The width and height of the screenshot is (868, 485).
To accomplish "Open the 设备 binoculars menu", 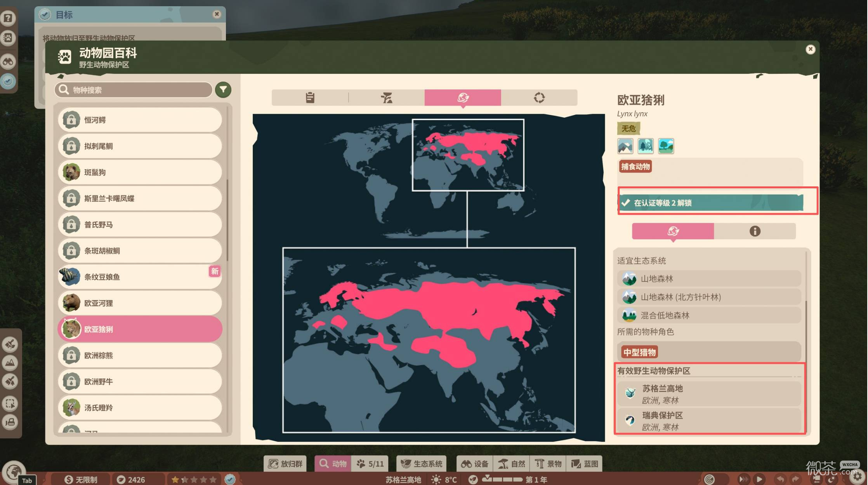I will point(475,464).
